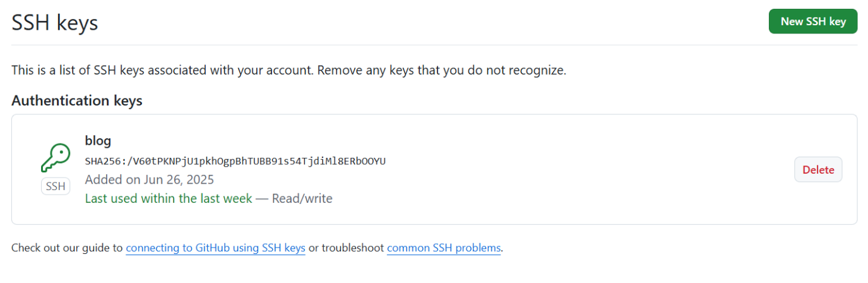Click "Remove any keys that you do not recognize"

pos(442,70)
